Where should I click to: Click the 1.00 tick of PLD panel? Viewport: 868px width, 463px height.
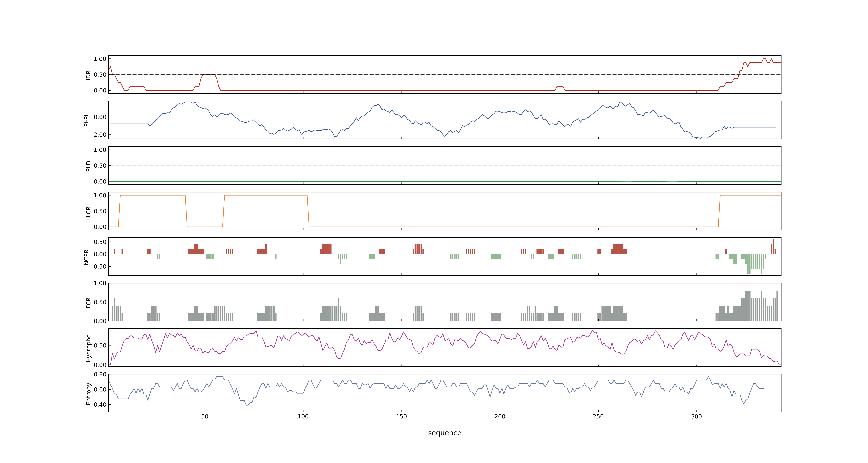coord(100,150)
